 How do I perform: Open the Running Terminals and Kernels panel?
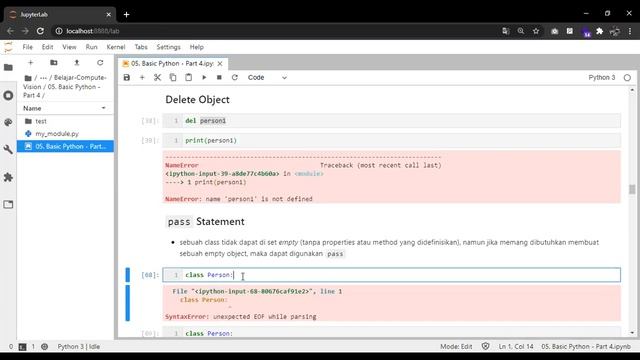[x=8, y=96]
